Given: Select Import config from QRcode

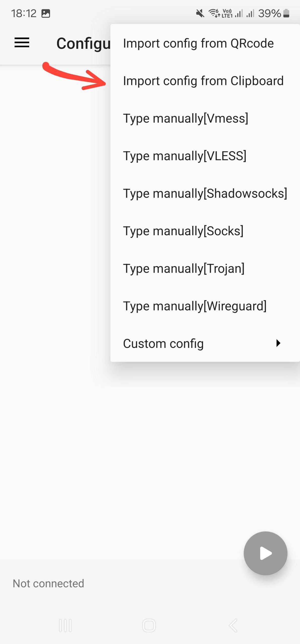Looking at the screenshot, I should click(198, 43).
